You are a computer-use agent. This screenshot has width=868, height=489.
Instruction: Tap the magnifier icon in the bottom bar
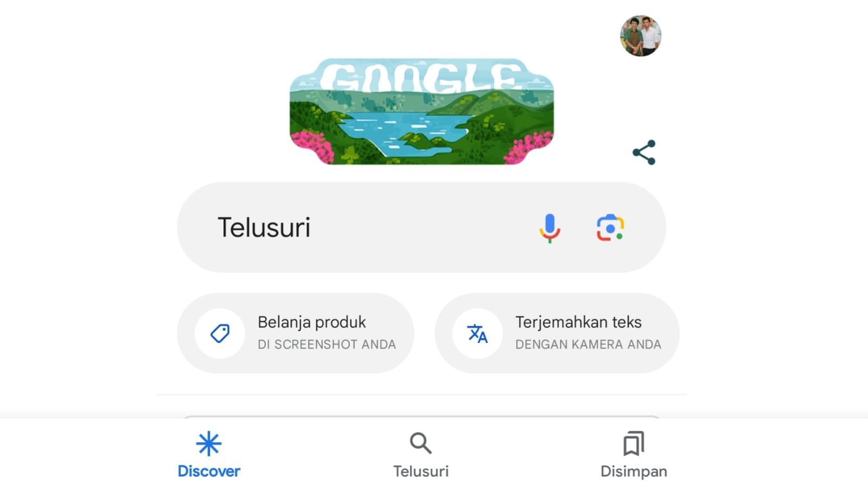coord(421,443)
